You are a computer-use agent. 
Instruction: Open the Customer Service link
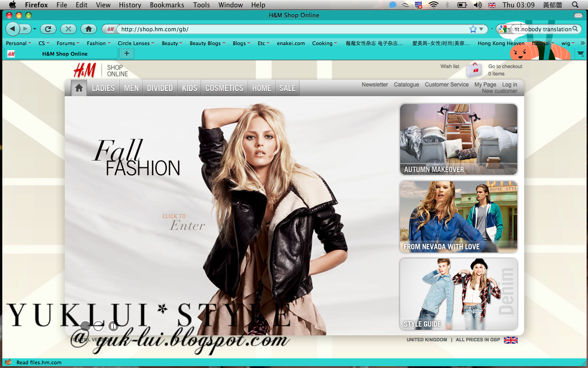[447, 85]
